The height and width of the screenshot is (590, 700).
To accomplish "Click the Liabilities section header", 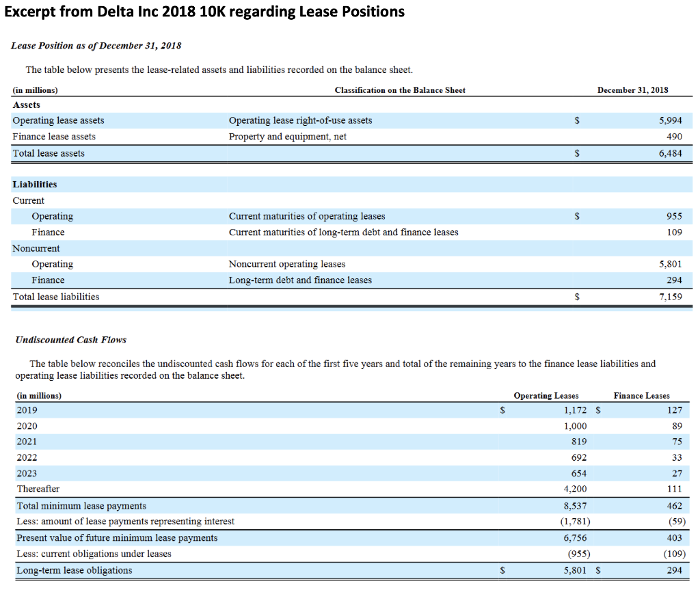I will coord(33,184).
